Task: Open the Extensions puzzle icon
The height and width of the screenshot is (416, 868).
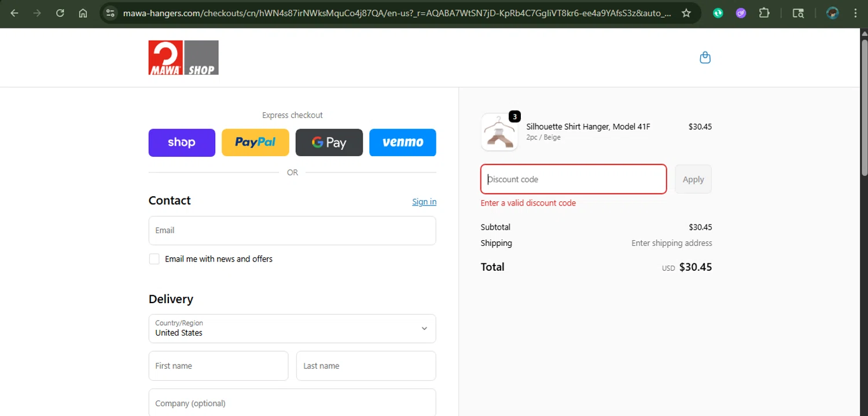Action: 764,13
